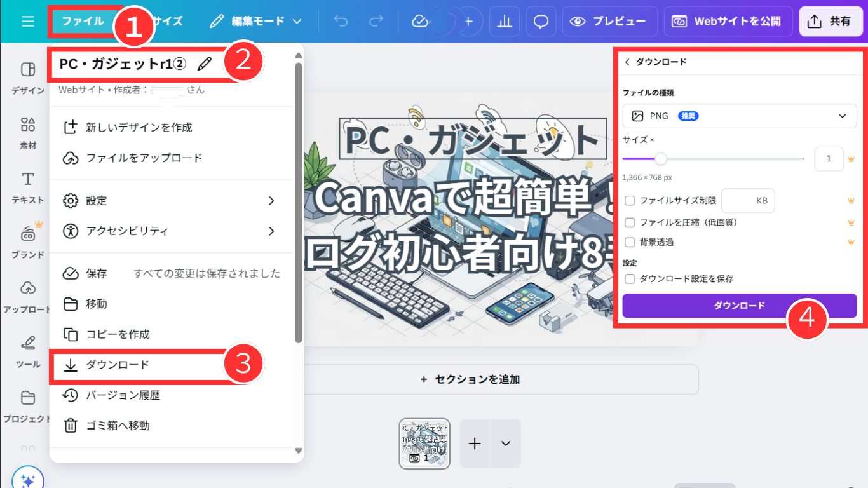
Task: Expand the 設定 submenu
Action: [172, 200]
